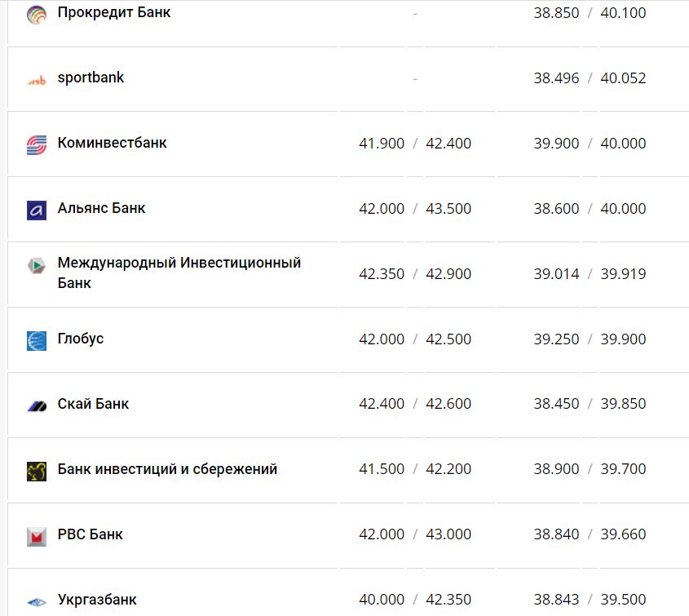Click the Банк инвестиций и сбережений logo
Screen dimensions: 689x616
37,471
